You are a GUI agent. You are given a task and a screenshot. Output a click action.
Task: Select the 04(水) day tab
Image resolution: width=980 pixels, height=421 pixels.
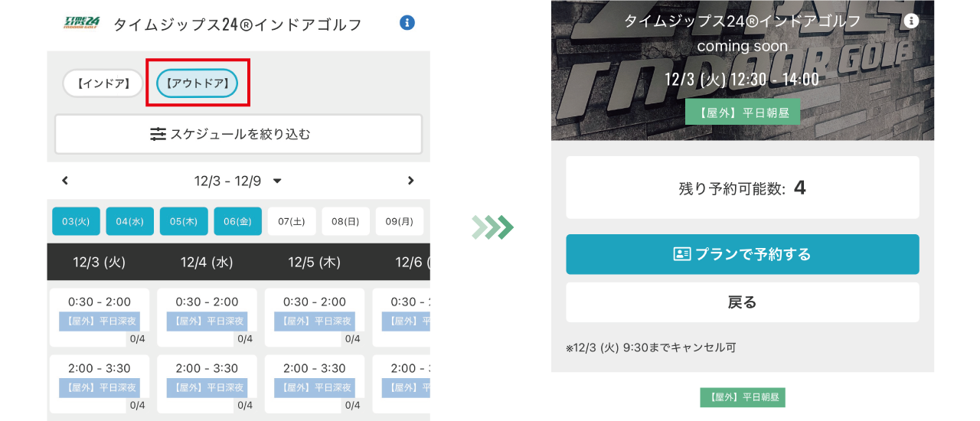pyautogui.click(x=130, y=221)
